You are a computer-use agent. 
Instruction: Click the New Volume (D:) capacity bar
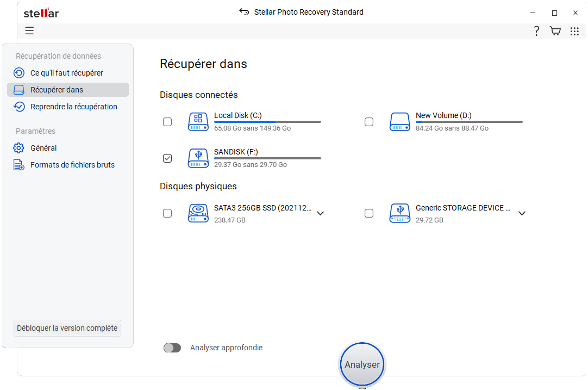pos(469,121)
